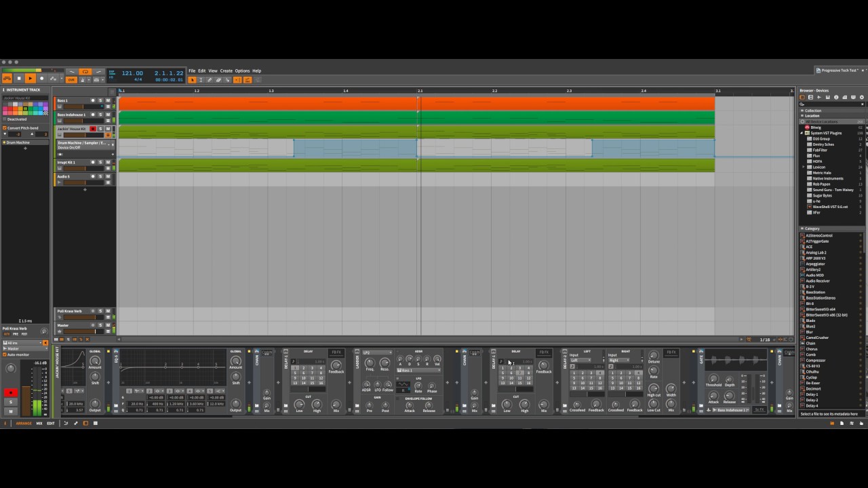Open the Help menu

[256, 70]
